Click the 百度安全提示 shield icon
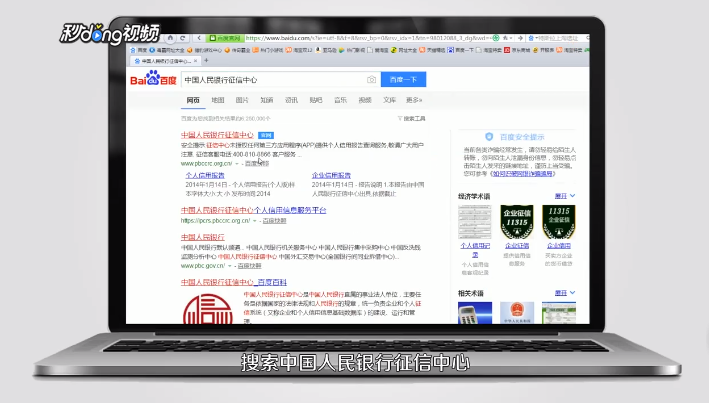Screen dimensions: 709x403 [x=489, y=137]
